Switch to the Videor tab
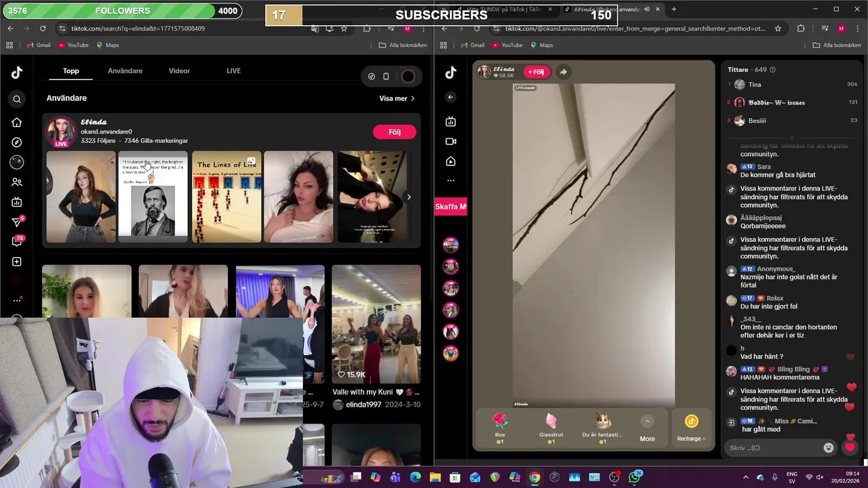 (179, 71)
